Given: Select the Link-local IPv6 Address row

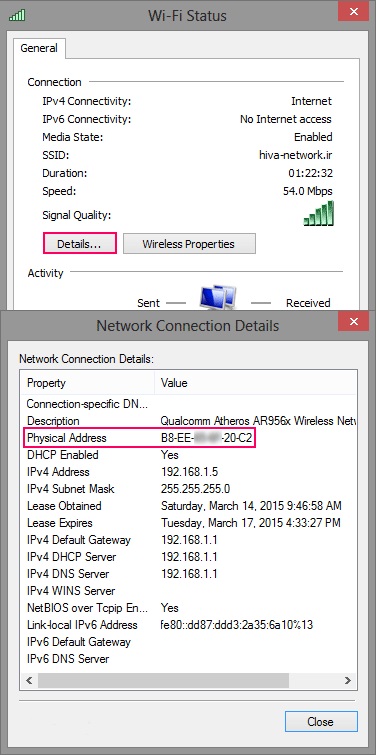Looking at the screenshot, I should coord(188,625).
